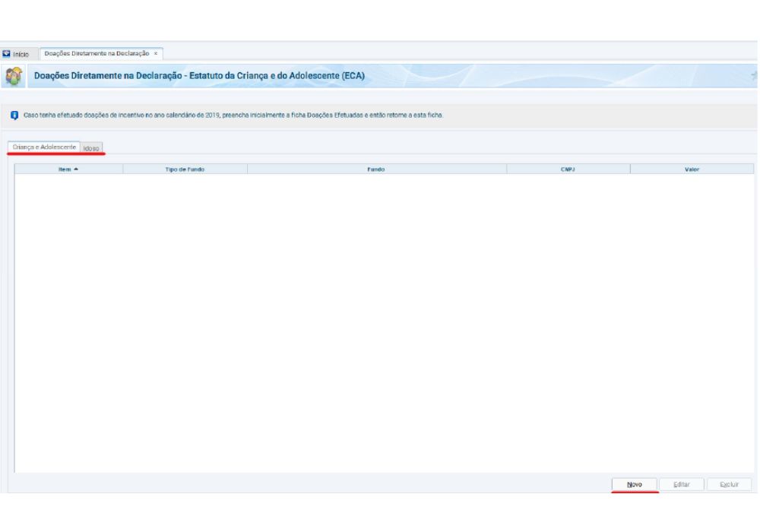Click the empty donations table area
760x532 pixels.
(380, 319)
